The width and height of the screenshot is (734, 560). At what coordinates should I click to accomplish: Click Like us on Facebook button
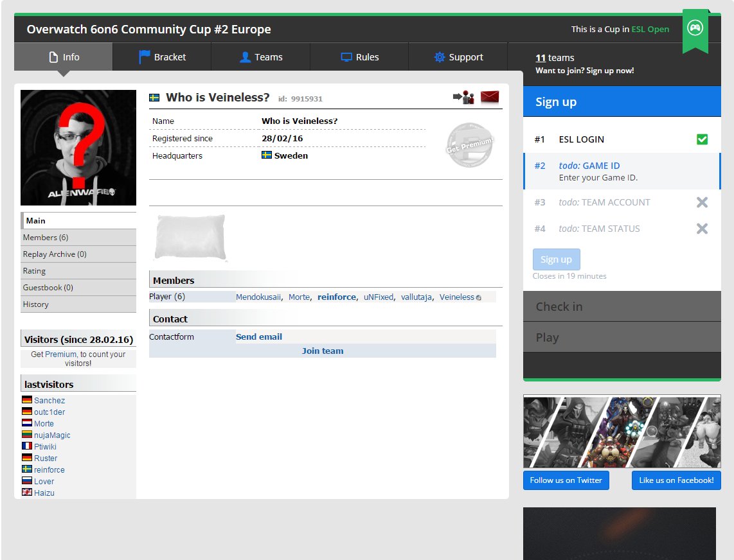coord(676,480)
